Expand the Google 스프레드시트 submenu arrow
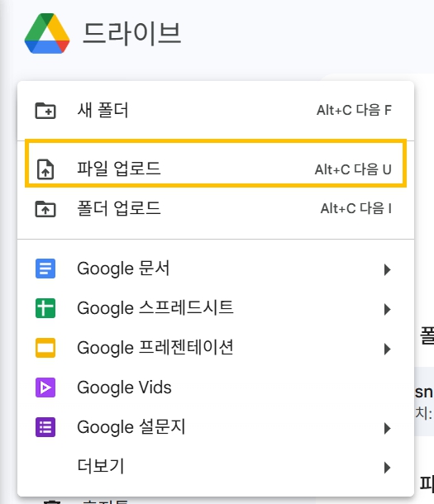This screenshot has height=504, width=434. pos(388,309)
